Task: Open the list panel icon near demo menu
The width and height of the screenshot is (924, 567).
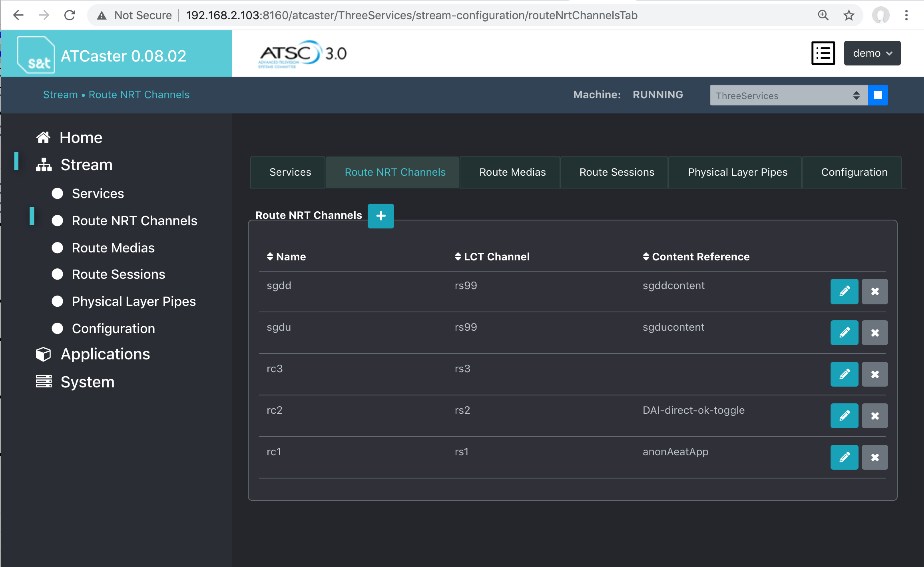Action: 823,53
